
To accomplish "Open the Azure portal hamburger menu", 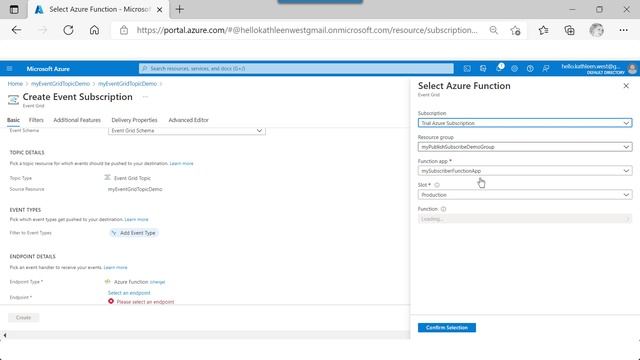I will pyautogui.click(x=9, y=69).
